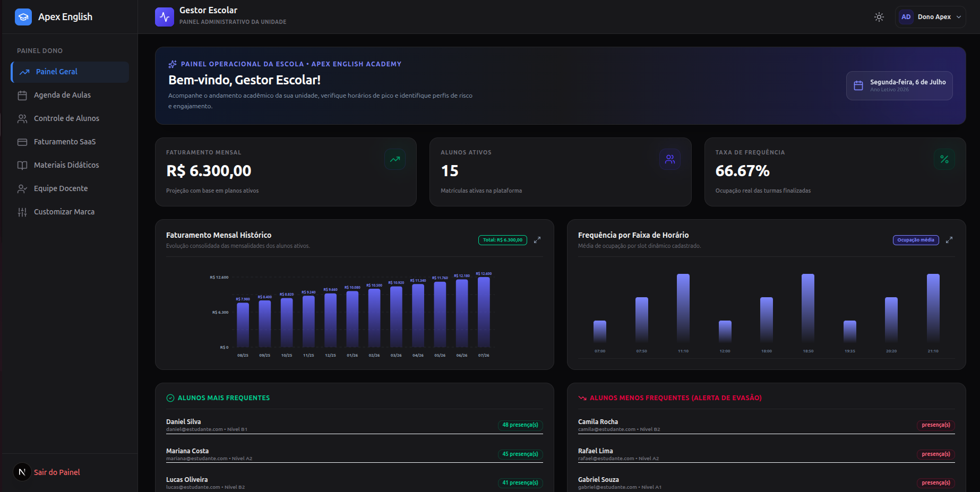
Task: Select the student name Rafael Lima
Action: pos(596,451)
